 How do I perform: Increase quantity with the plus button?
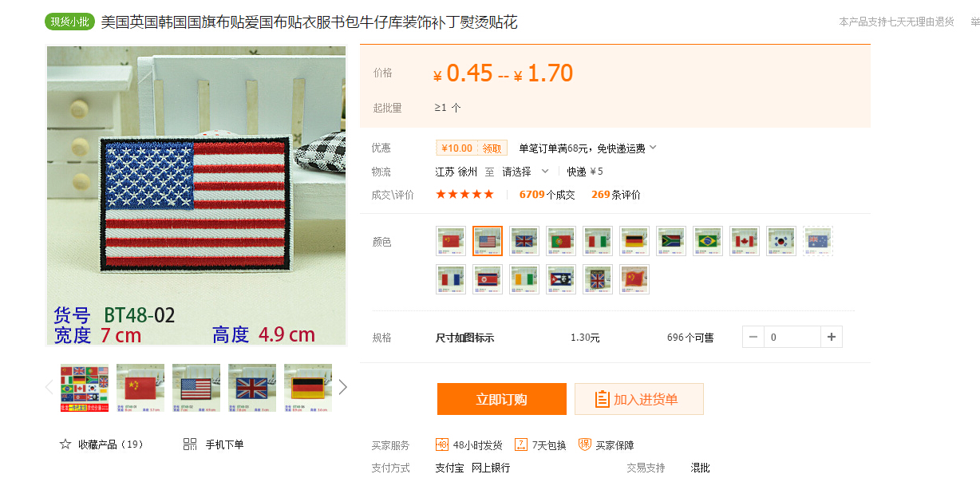point(832,337)
